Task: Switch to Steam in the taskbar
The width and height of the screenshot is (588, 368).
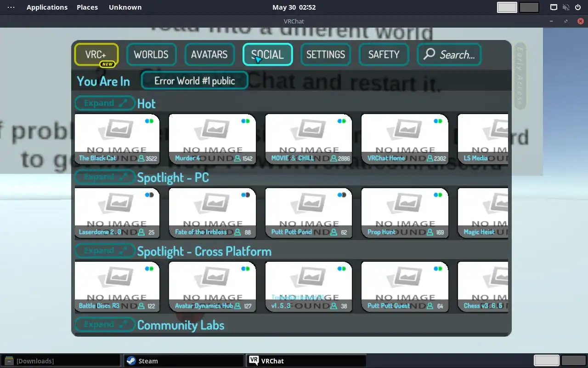Action: [184, 361]
